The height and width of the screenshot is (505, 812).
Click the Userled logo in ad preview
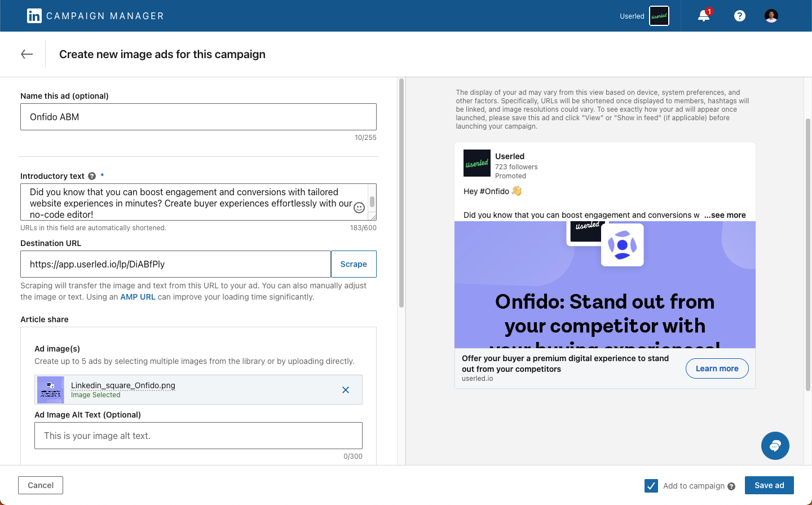pyautogui.click(x=477, y=163)
